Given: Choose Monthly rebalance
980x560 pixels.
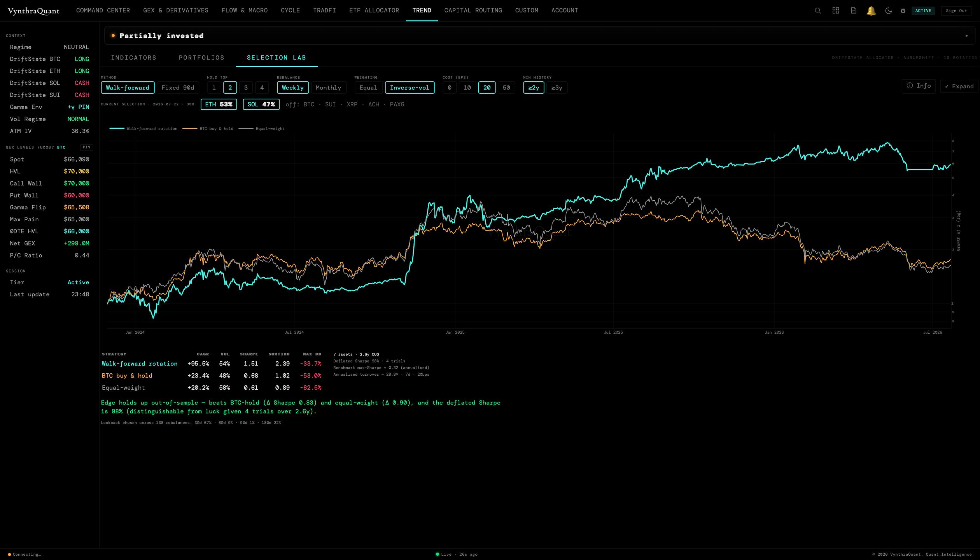Looking at the screenshot, I should [328, 87].
